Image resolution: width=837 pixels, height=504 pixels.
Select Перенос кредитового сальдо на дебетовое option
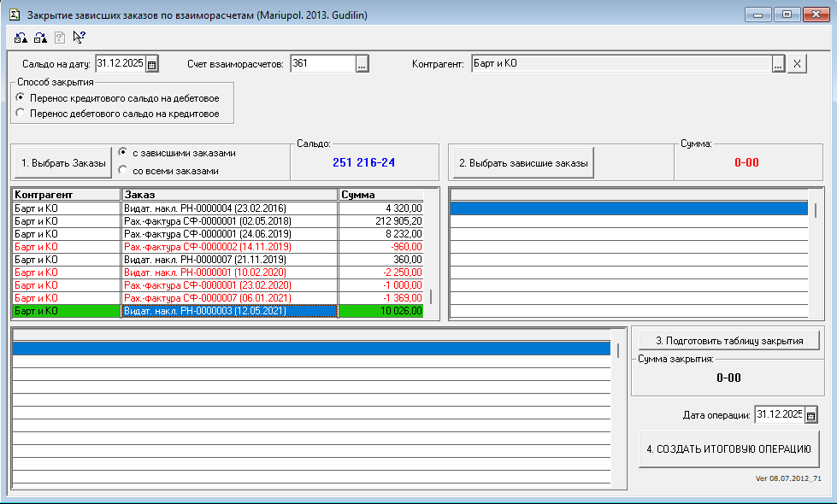point(21,98)
